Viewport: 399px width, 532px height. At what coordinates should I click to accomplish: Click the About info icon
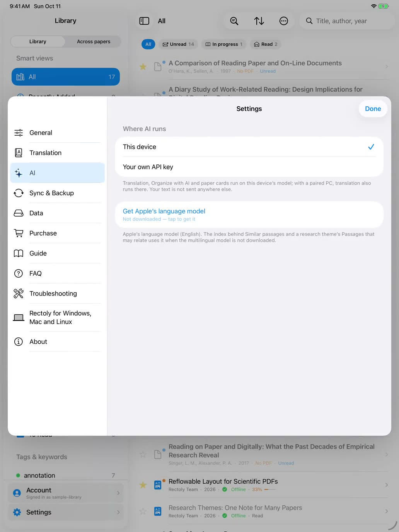(x=19, y=342)
